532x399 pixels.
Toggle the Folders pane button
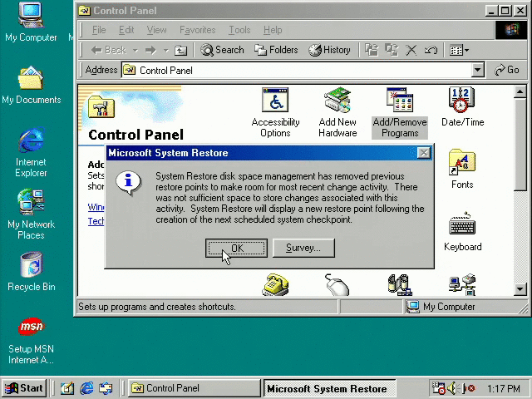276,50
